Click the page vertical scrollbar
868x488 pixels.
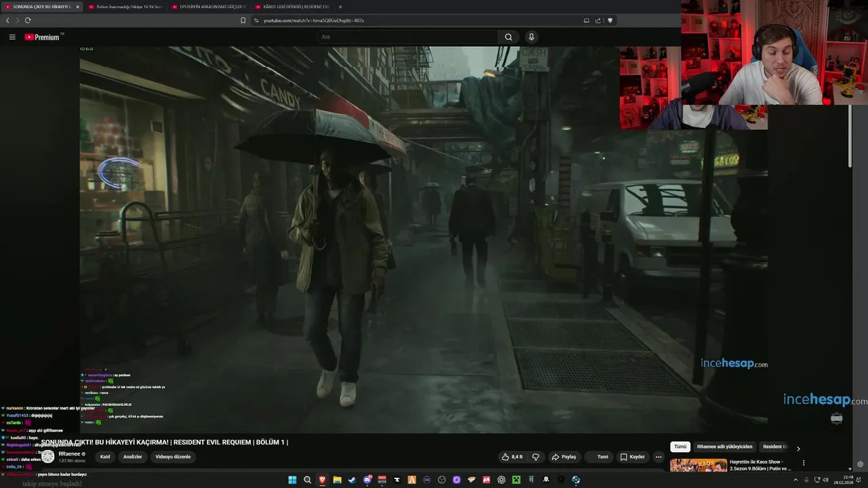pos(850,136)
